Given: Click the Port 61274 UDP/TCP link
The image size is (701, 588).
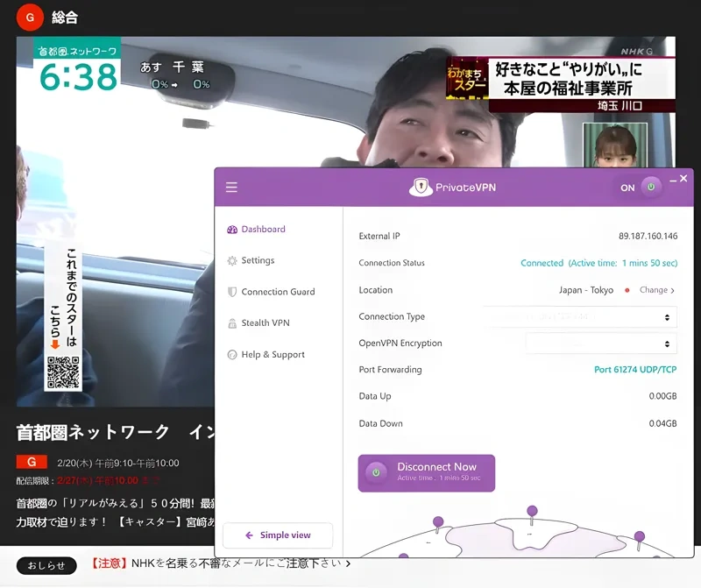Looking at the screenshot, I should point(634,369).
